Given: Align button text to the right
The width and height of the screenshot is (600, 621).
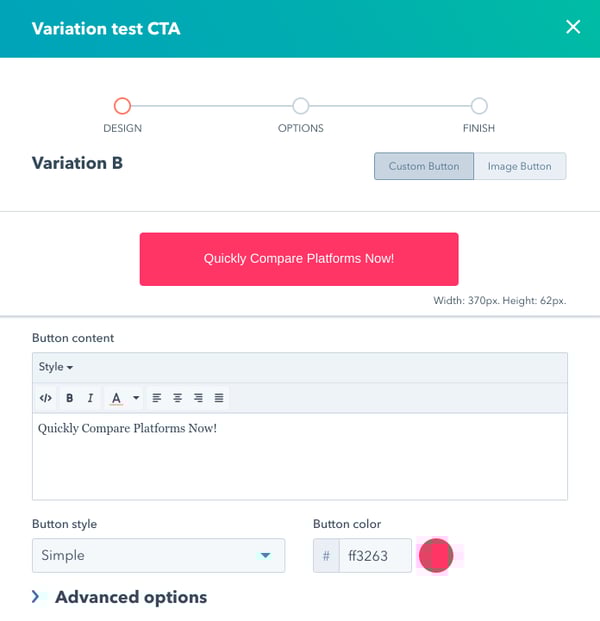Looking at the screenshot, I should pos(199,398).
